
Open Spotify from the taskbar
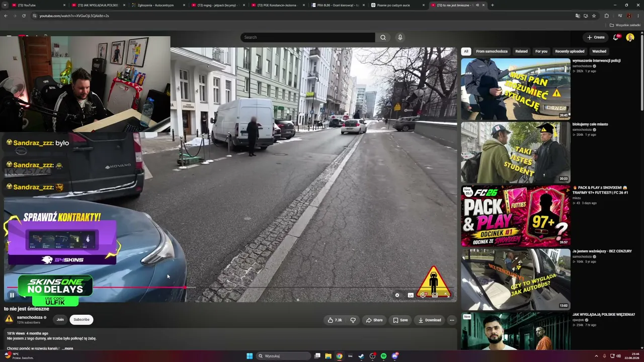point(383,356)
